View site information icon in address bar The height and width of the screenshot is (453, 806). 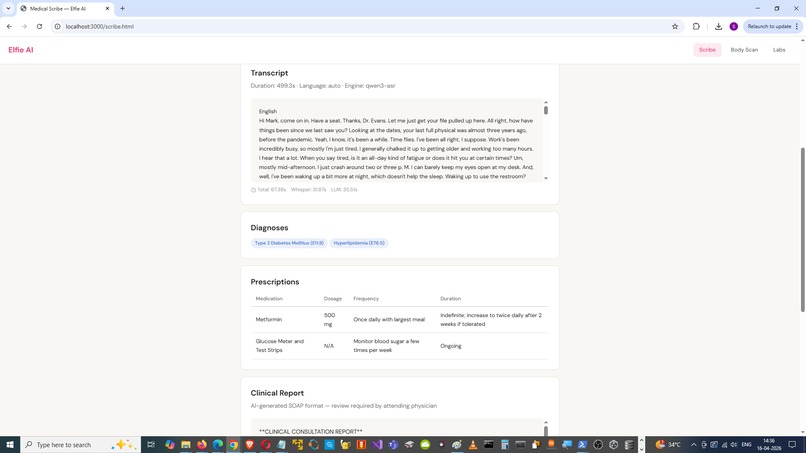(58, 26)
